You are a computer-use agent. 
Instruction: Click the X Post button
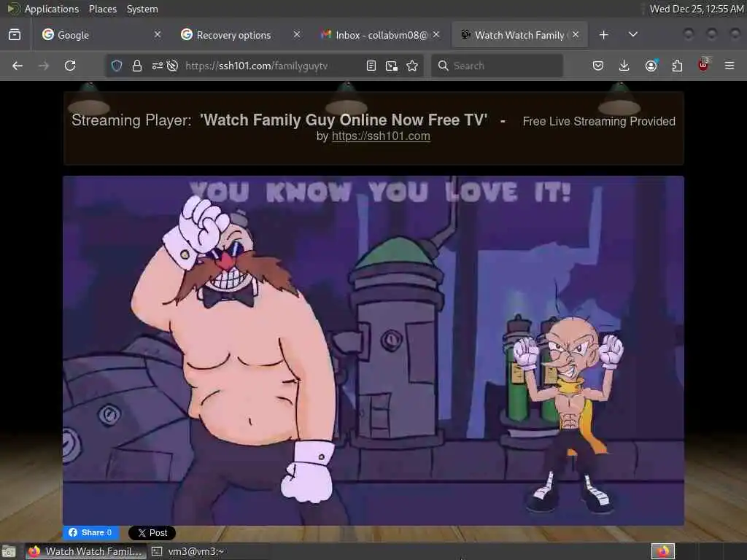click(152, 533)
